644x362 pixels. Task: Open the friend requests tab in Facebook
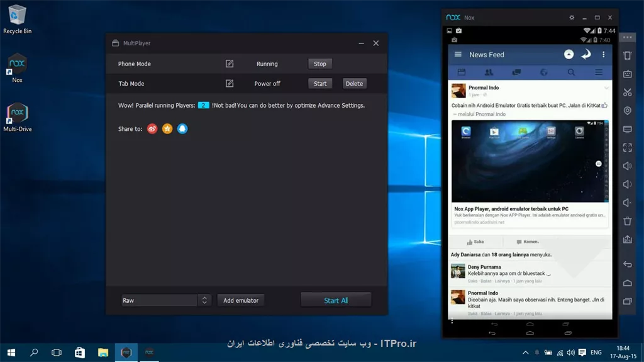[x=489, y=72]
